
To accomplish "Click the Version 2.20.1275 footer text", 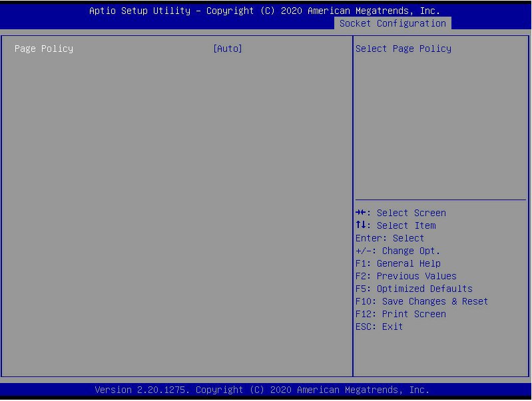I will [x=262, y=390].
